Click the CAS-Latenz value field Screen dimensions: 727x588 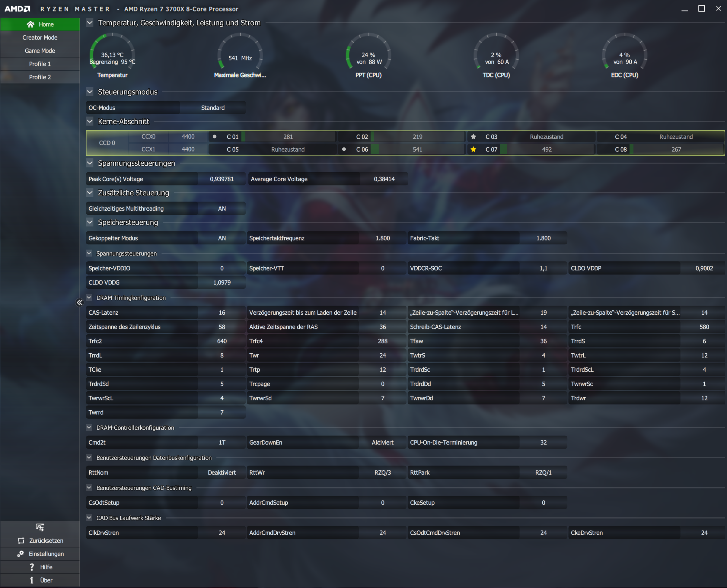tap(222, 313)
